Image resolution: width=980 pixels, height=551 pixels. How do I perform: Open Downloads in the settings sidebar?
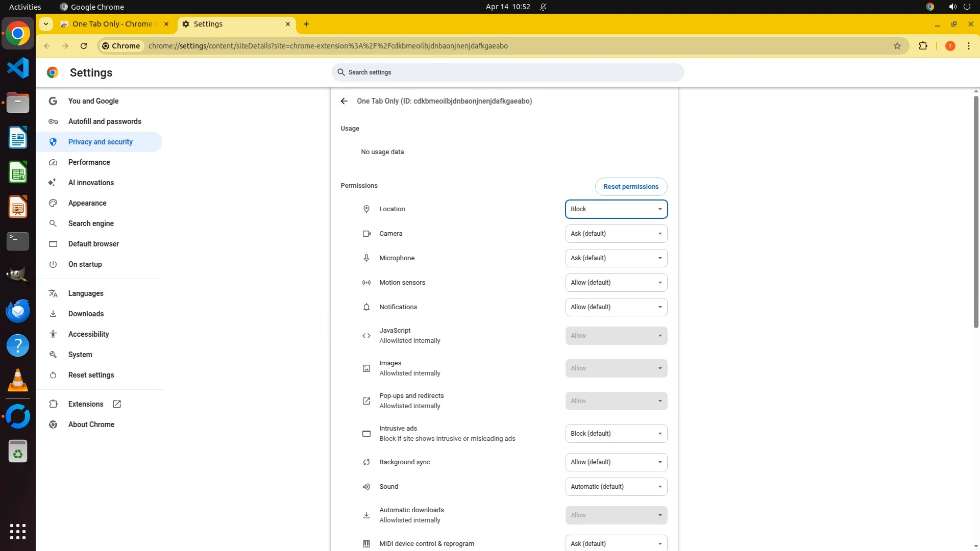[x=86, y=314]
